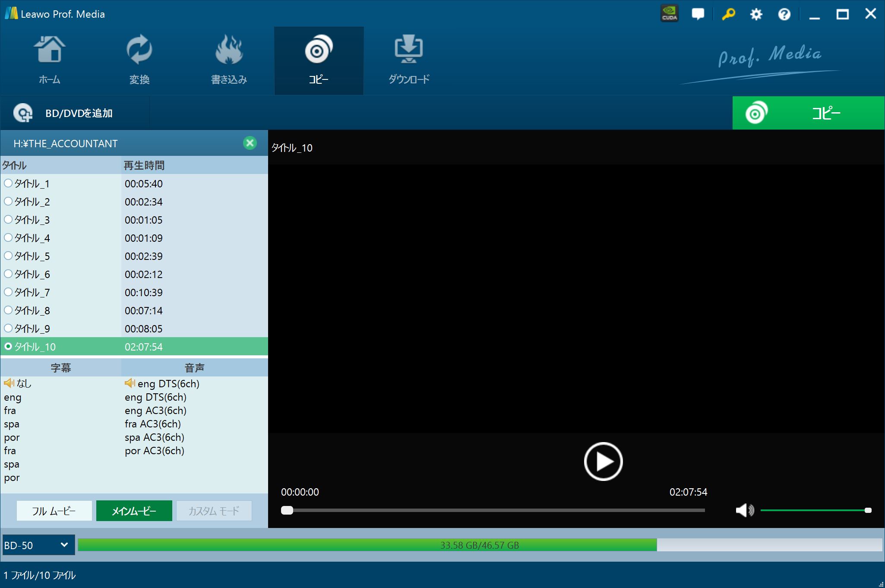
Task: Click the key activation icon
Action: pyautogui.click(x=728, y=14)
